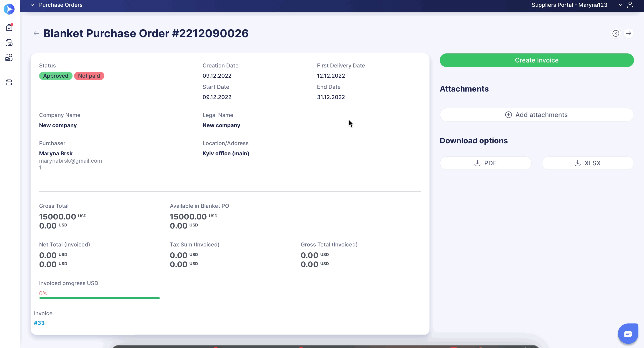Select the Creation Date value 09.12.2022
644x348 pixels.
(217, 76)
